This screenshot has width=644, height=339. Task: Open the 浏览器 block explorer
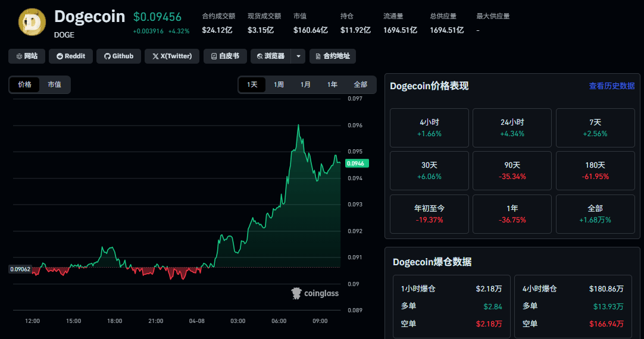coord(270,56)
